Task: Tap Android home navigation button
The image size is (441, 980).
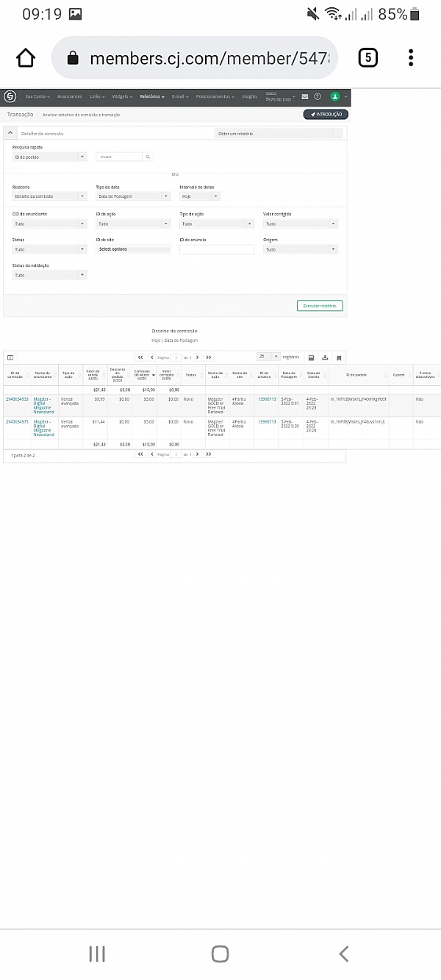Action: [x=220, y=954]
